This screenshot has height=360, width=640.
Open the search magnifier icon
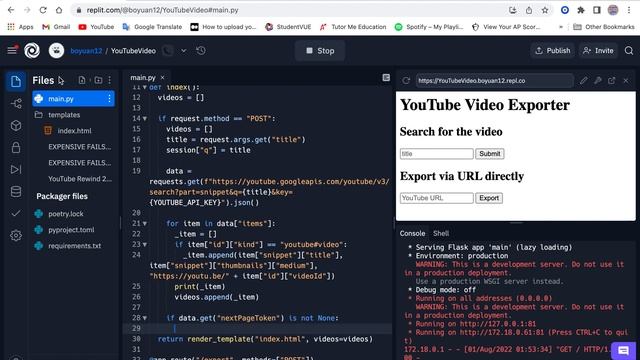[x=629, y=51]
